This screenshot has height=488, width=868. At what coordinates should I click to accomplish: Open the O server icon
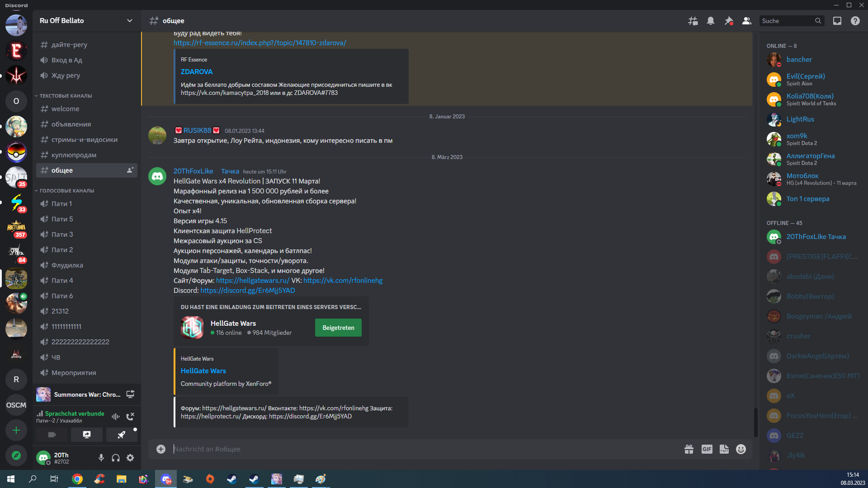pos(16,101)
